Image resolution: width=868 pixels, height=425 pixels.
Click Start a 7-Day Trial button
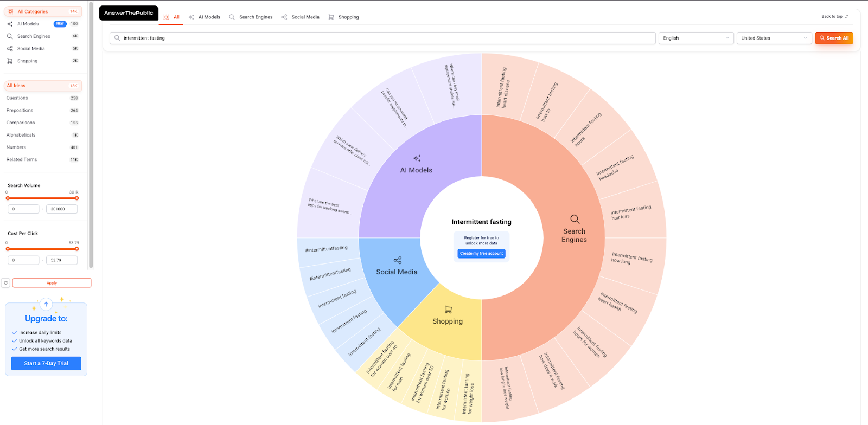click(x=46, y=363)
